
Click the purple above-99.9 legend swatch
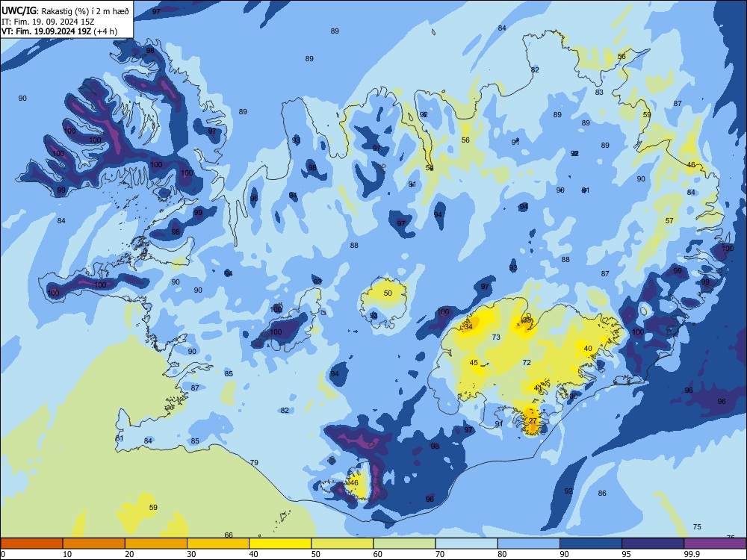715,544
